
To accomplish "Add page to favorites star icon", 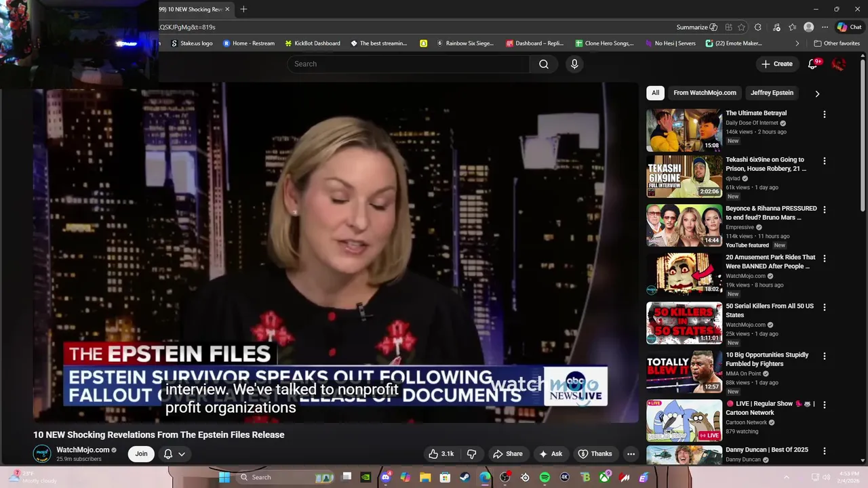I will (741, 27).
